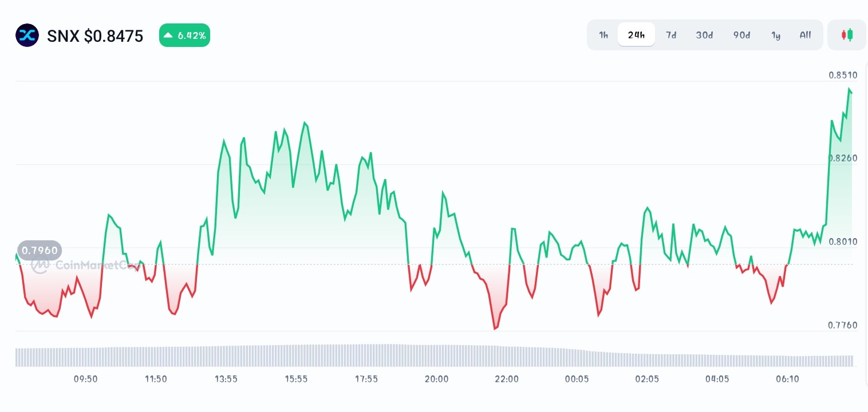Click the 09:50 time axis label
This screenshot has height=412, width=868.
coord(86,379)
